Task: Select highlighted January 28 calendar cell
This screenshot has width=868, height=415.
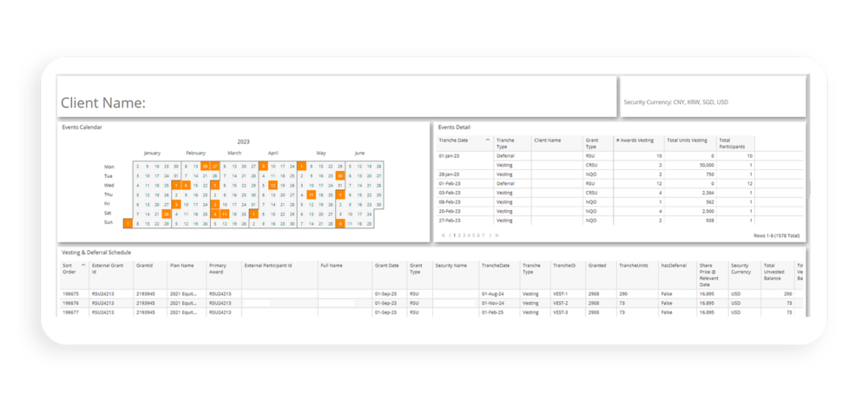Action: point(166,214)
